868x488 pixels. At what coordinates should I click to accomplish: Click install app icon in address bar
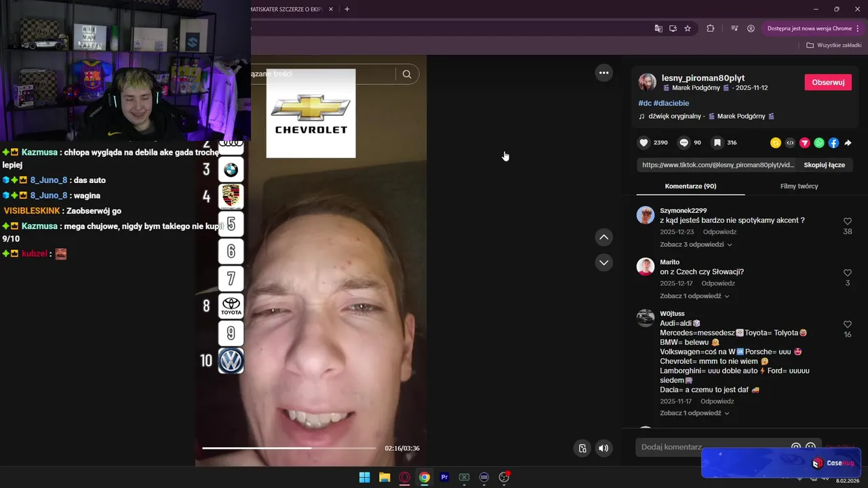click(673, 28)
